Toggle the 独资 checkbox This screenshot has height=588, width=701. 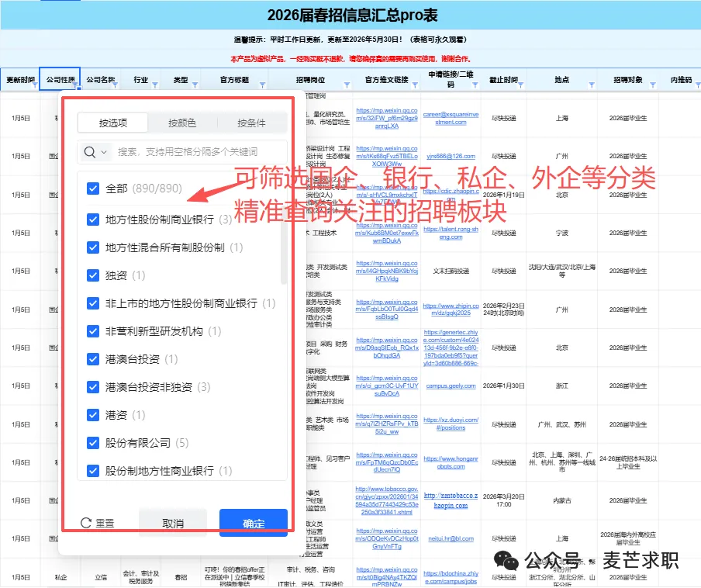pos(93,275)
